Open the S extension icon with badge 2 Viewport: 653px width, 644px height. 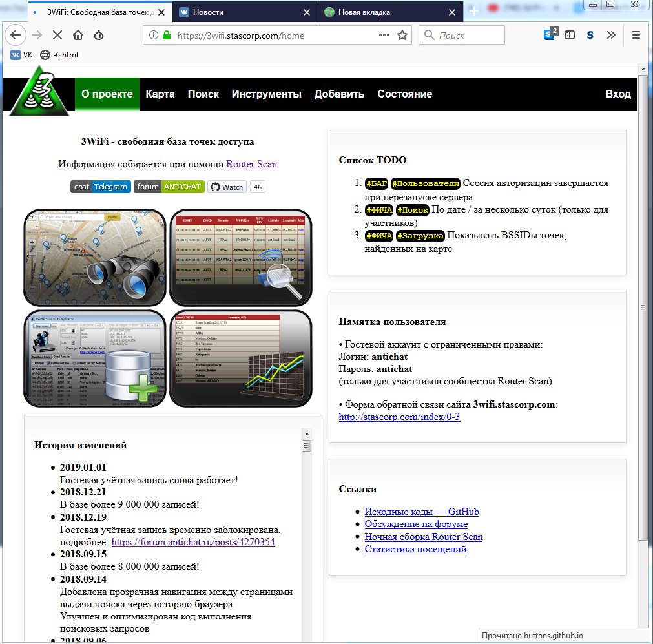[550, 34]
